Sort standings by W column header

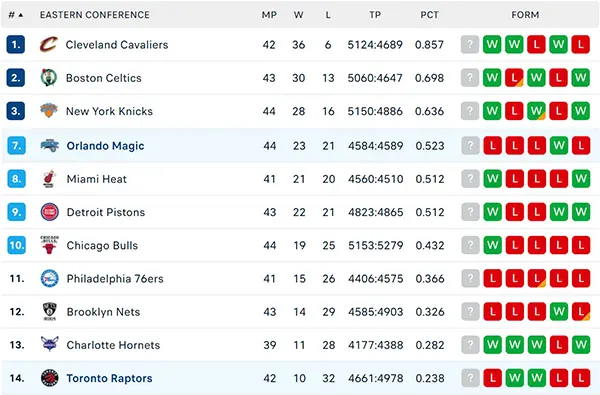pyautogui.click(x=298, y=15)
